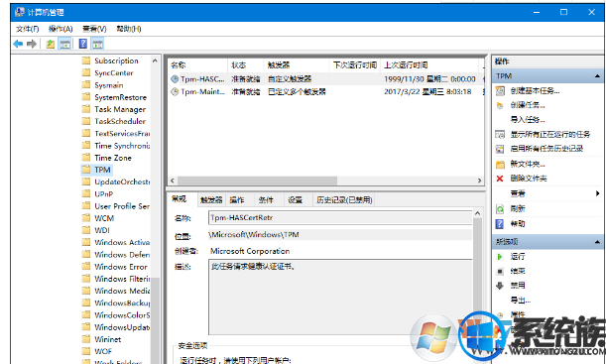Switch to the 操作 tab in details
This screenshot has height=364, width=606.
click(x=237, y=200)
